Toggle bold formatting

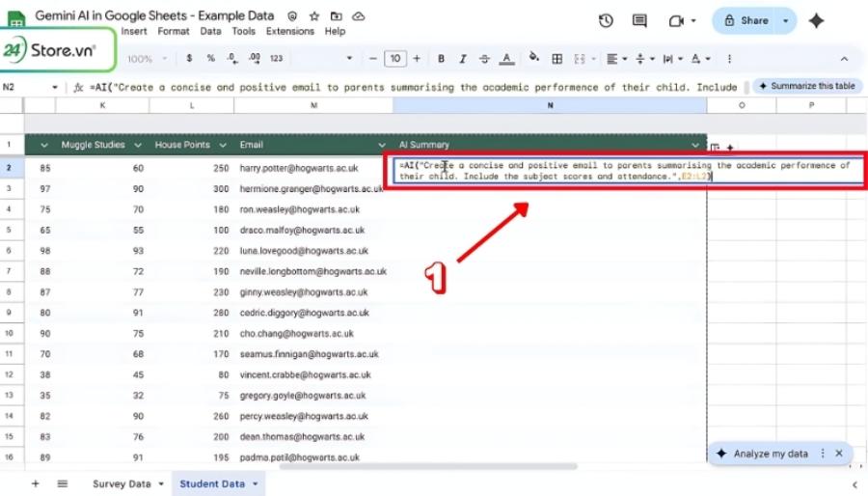tap(441, 59)
